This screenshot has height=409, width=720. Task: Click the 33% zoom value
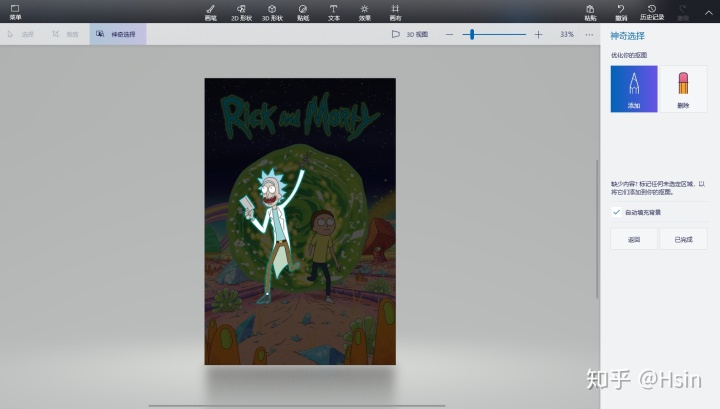567,34
